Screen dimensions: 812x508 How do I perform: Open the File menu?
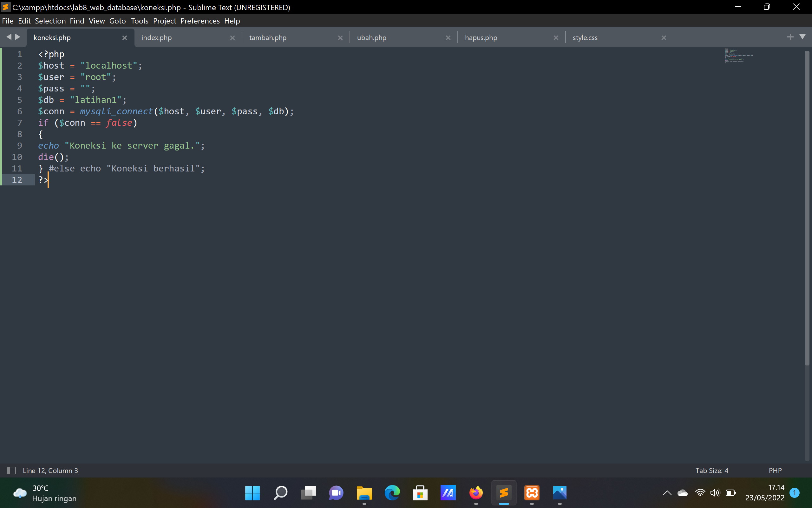(8, 21)
